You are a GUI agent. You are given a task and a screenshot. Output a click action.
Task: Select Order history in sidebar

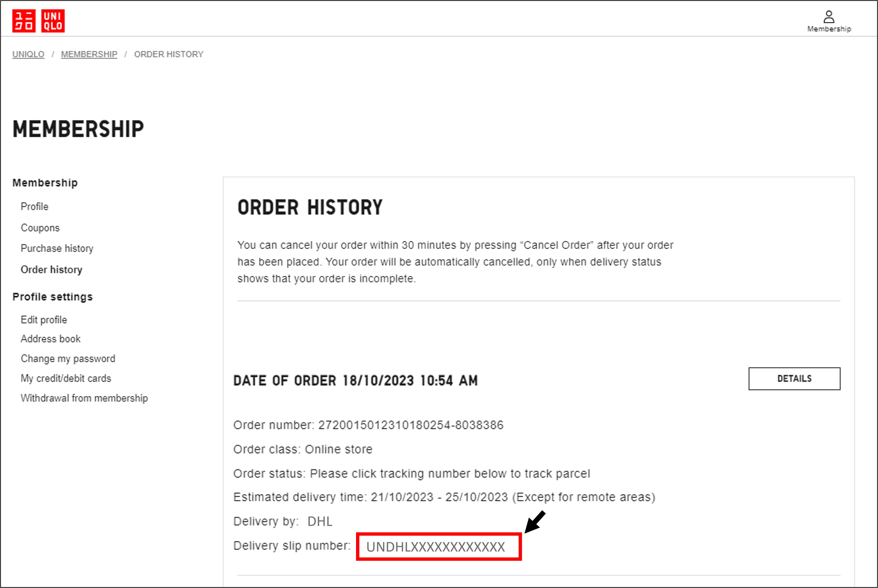pyautogui.click(x=51, y=270)
